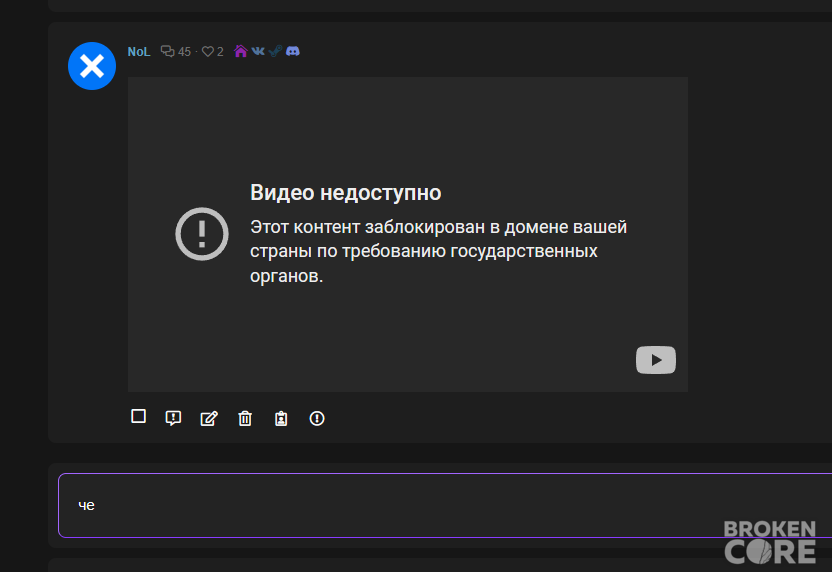The image size is (832, 572).
Task: Tick the post selection checkbox
Action: tap(138, 416)
